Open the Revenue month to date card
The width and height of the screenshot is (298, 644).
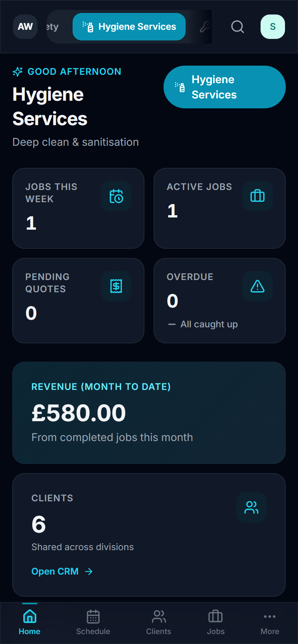(x=149, y=413)
